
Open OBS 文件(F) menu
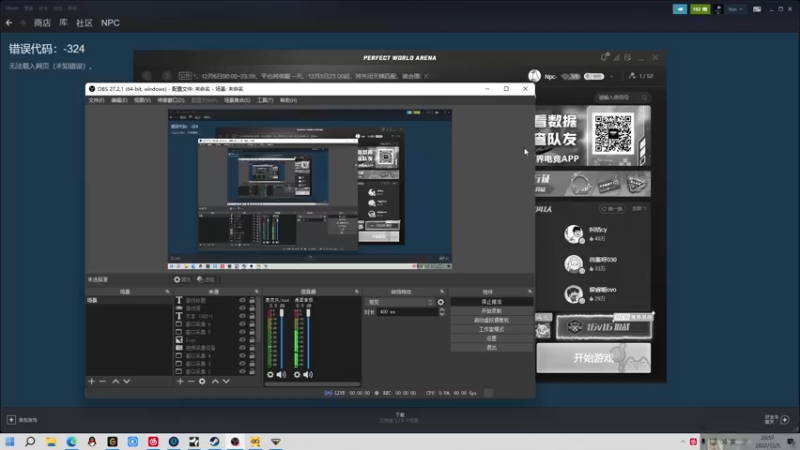(x=96, y=101)
